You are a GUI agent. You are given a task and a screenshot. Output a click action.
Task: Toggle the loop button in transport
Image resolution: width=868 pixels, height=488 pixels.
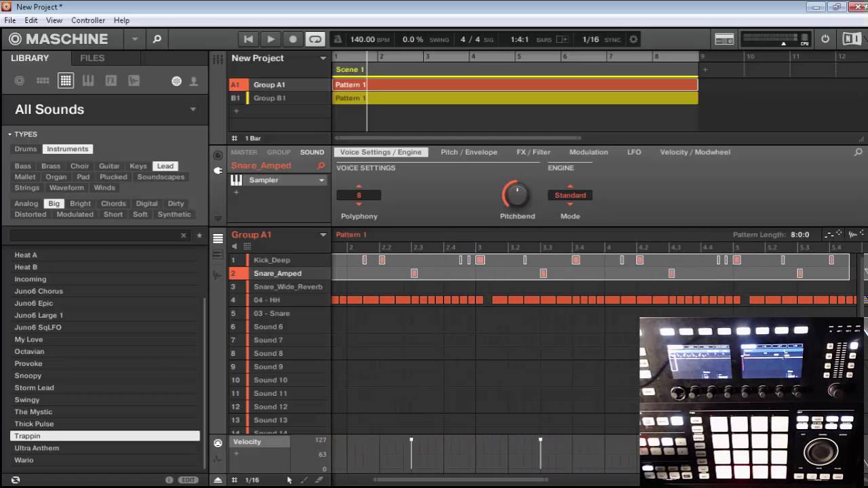coord(315,39)
